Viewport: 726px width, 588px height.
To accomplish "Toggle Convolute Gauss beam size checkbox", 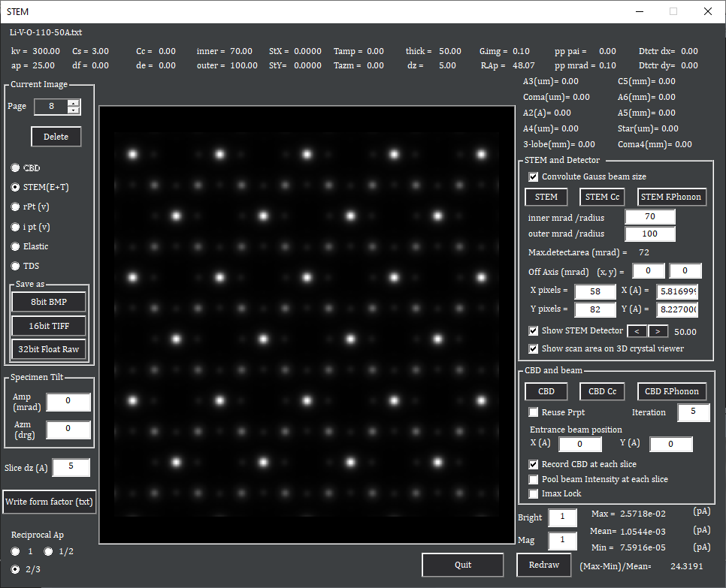I will (x=534, y=176).
